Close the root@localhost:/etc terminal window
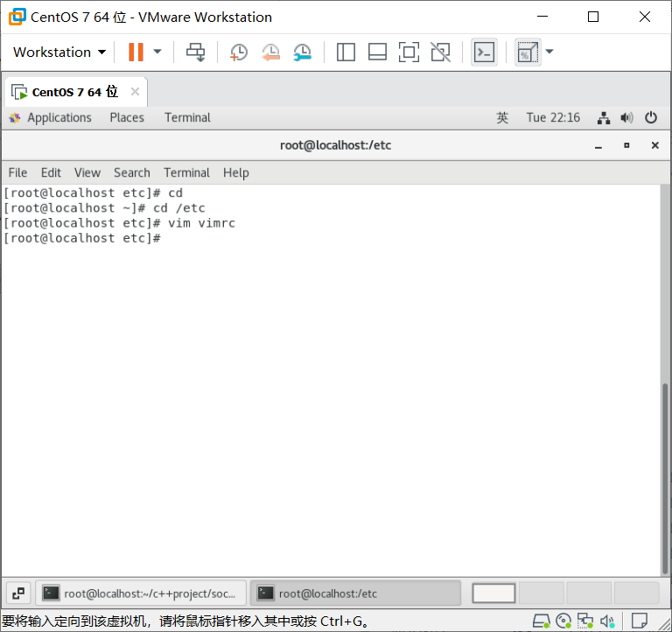Viewport: 672px width, 632px height. click(x=654, y=146)
